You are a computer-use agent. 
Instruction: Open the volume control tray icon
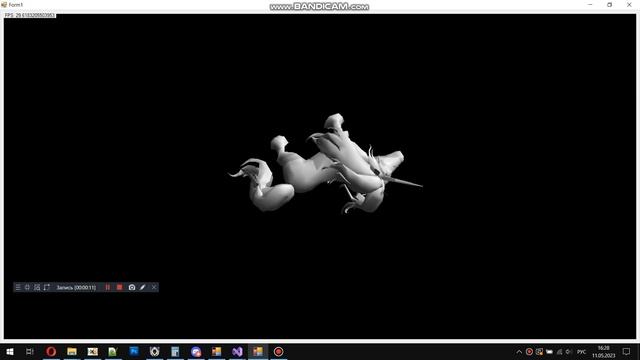[569, 352]
